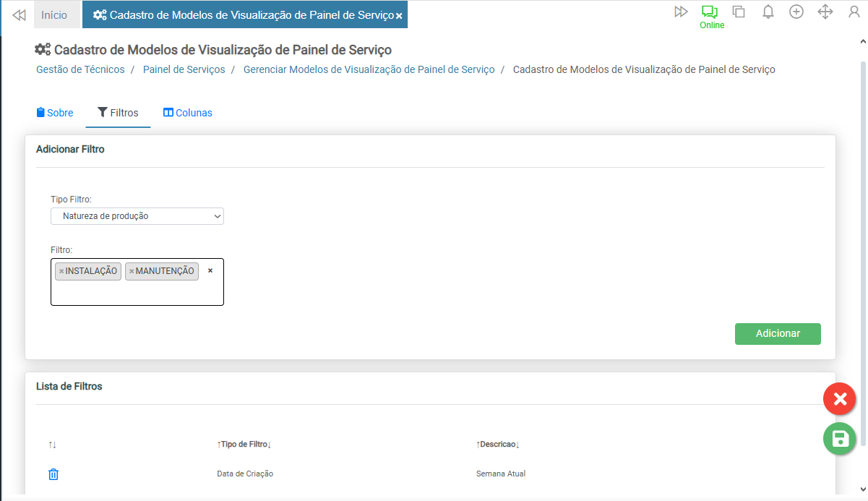This screenshot has width=868, height=501.
Task: Click the duplicate windows icon
Action: 739,12
